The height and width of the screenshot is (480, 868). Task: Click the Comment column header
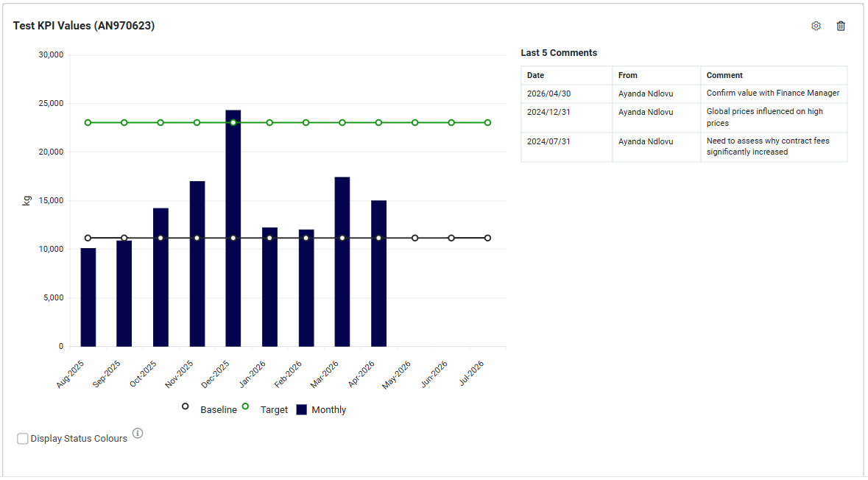click(x=773, y=75)
